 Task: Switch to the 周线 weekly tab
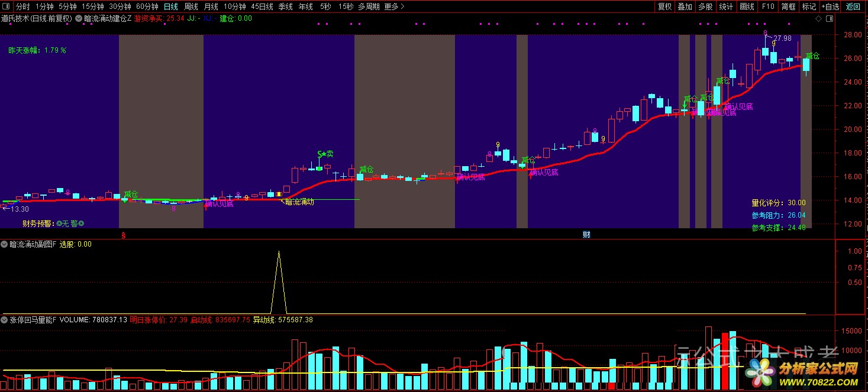tap(191, 7)
